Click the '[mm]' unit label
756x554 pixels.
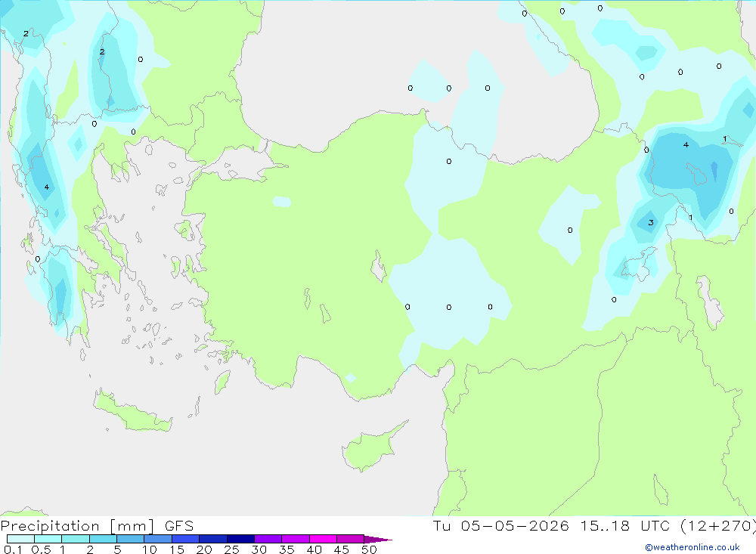[x=132, y=526]
